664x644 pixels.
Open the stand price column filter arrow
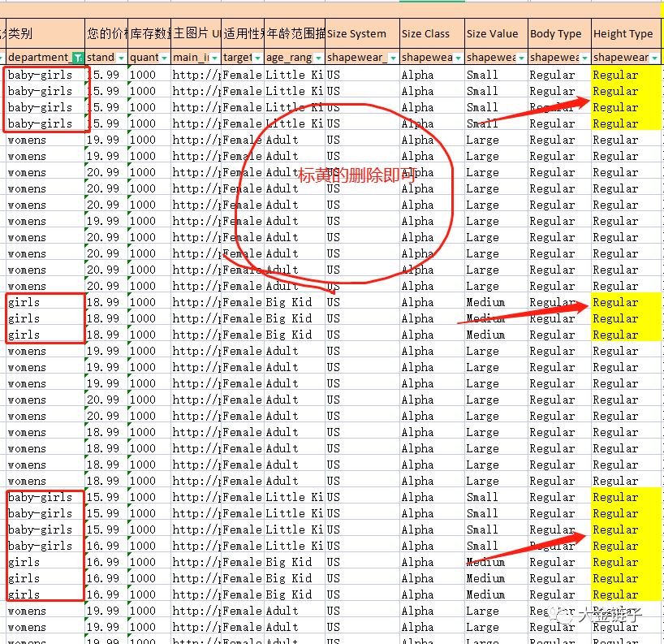[121, 58]
